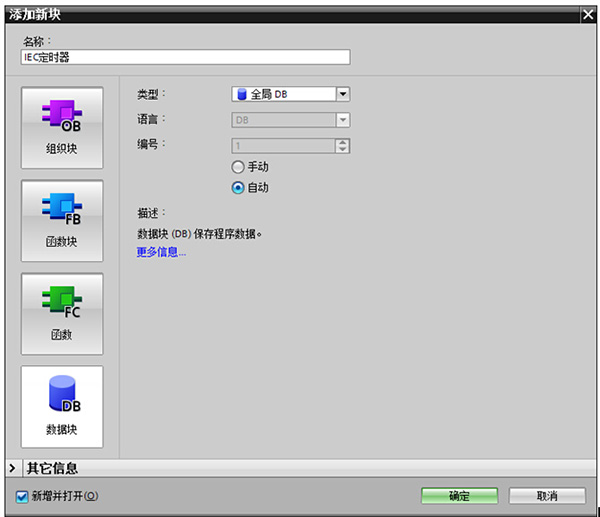
Task: Click the cylinder icon beside 全局 DB
Action: 240,94
